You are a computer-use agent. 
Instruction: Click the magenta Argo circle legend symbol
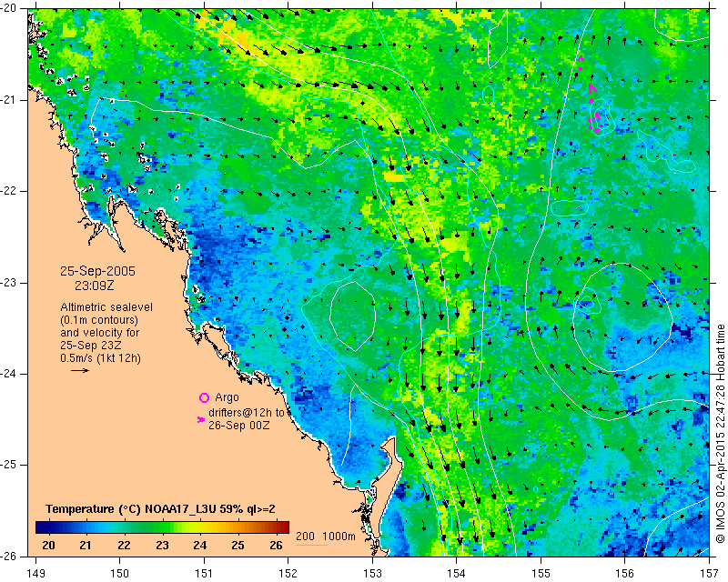[x=204, y=397]
